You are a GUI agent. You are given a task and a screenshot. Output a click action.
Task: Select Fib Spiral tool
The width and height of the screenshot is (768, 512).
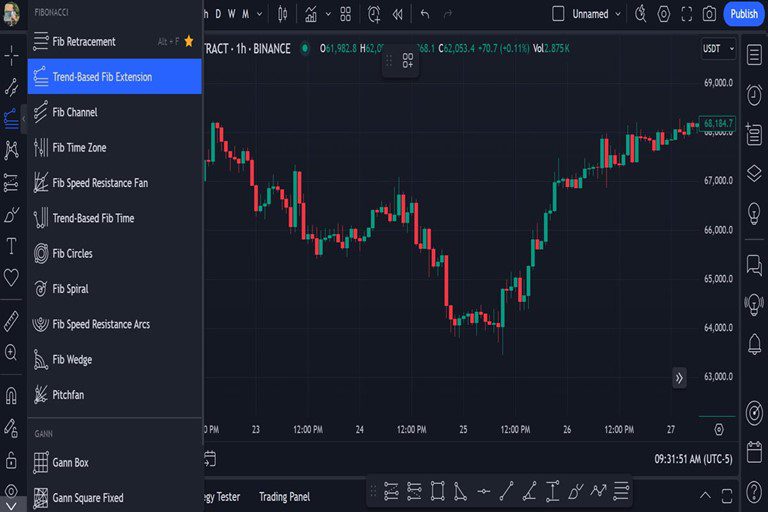pyautogui.click(x=114, y=289)
